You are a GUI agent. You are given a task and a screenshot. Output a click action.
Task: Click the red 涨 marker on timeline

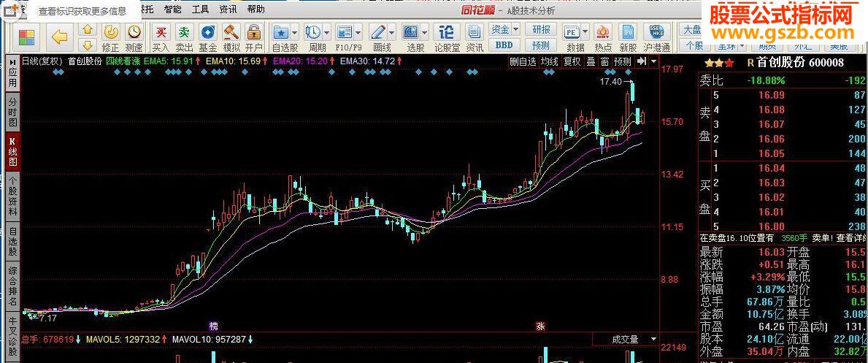[541, 326]
